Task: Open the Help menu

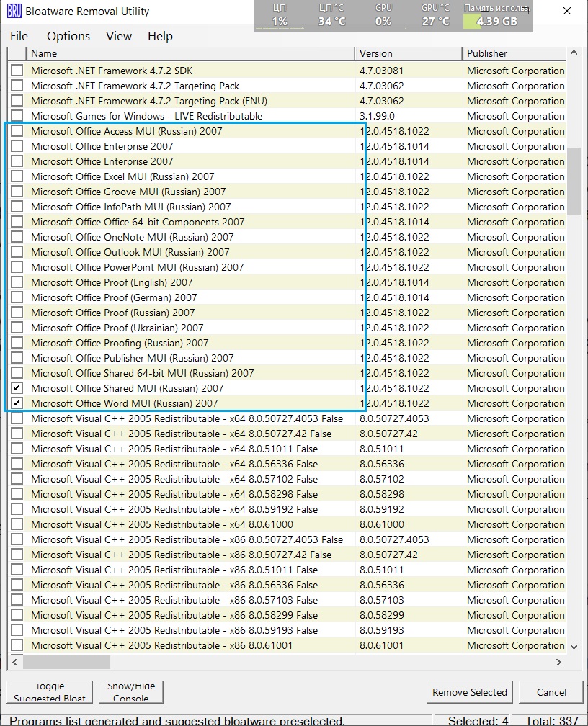Action: (x=160, y=36)
